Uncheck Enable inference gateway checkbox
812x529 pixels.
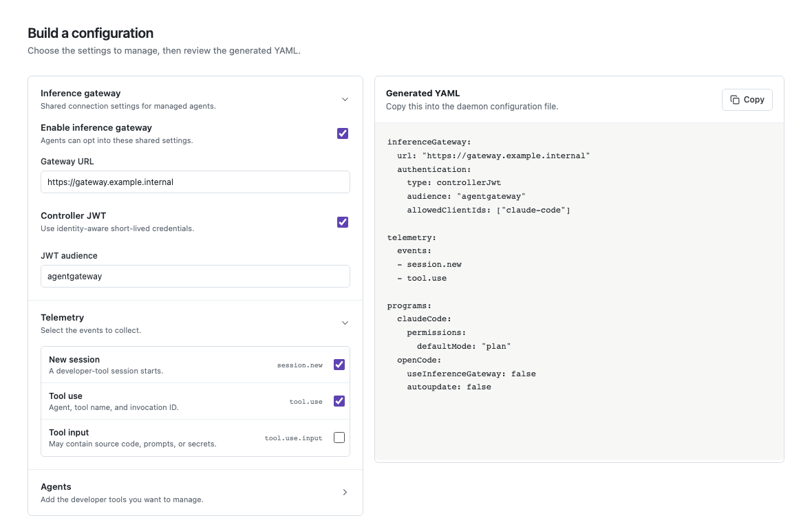342,133
